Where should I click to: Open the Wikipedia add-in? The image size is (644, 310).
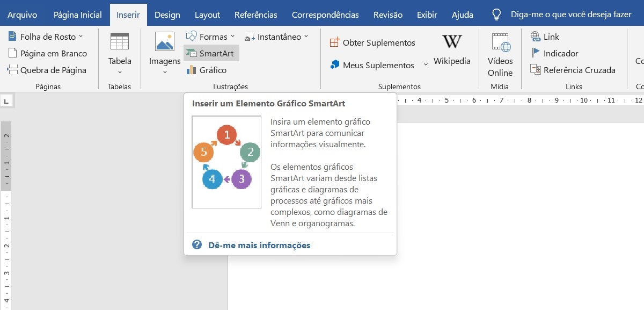(x=452, y=49)
